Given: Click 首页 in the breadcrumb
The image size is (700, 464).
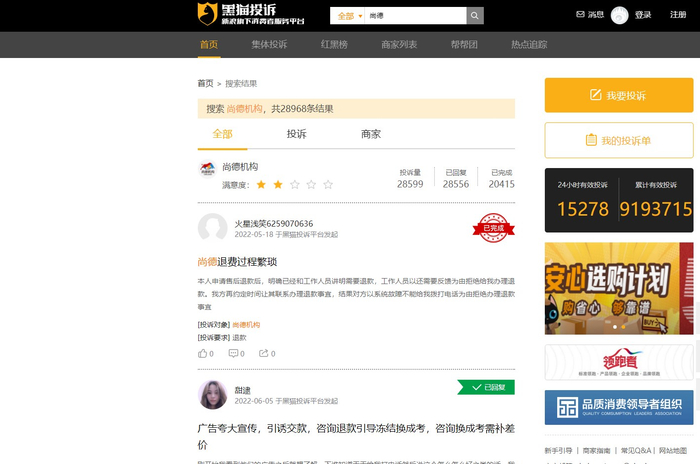Looking at the screenshot, I should [205, 84].
